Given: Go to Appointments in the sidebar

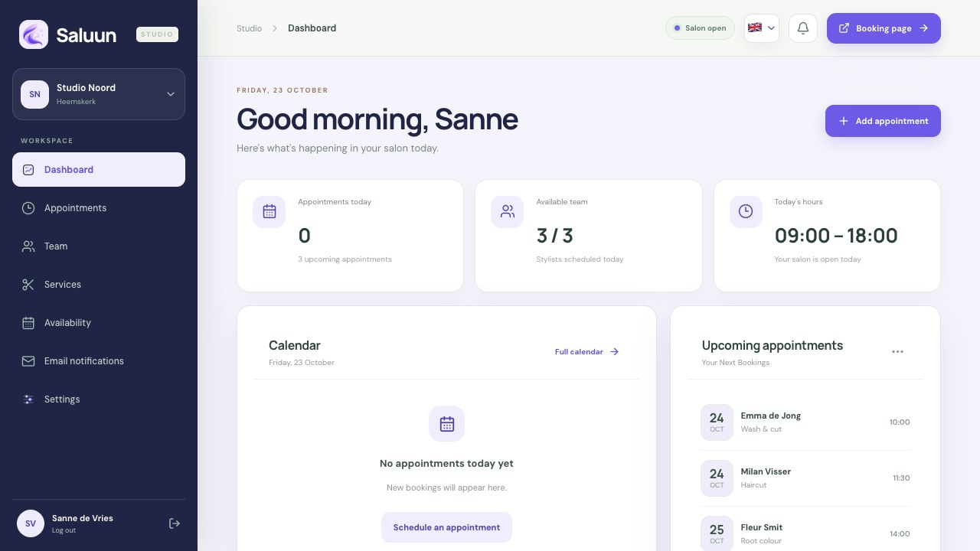Looking at the screenshot, I should (x=99, y=208).
